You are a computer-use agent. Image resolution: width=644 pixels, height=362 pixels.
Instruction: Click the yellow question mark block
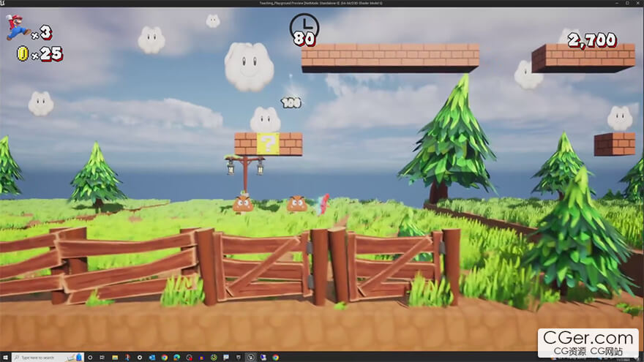click(268, 143)
